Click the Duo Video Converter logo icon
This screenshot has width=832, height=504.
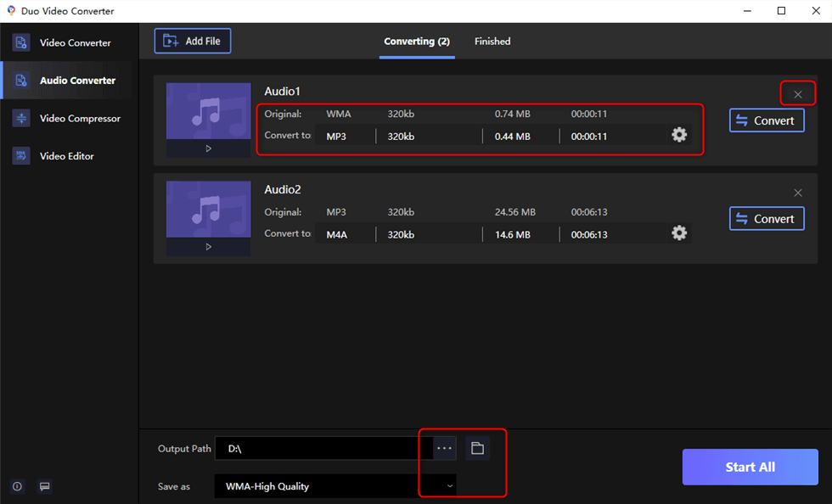11,11
